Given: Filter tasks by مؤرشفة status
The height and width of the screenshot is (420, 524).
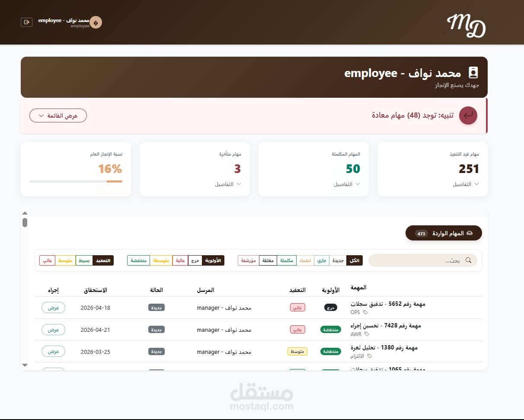Looking at the screenshot, I should [x=249, y=260].
